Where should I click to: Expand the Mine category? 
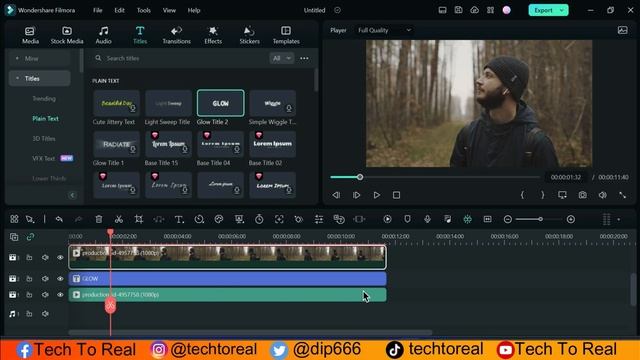(x=17, y=58)
